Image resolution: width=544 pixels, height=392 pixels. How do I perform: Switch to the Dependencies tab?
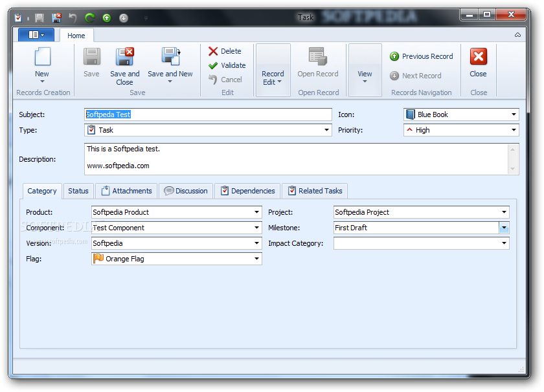[x=247, y=191]
